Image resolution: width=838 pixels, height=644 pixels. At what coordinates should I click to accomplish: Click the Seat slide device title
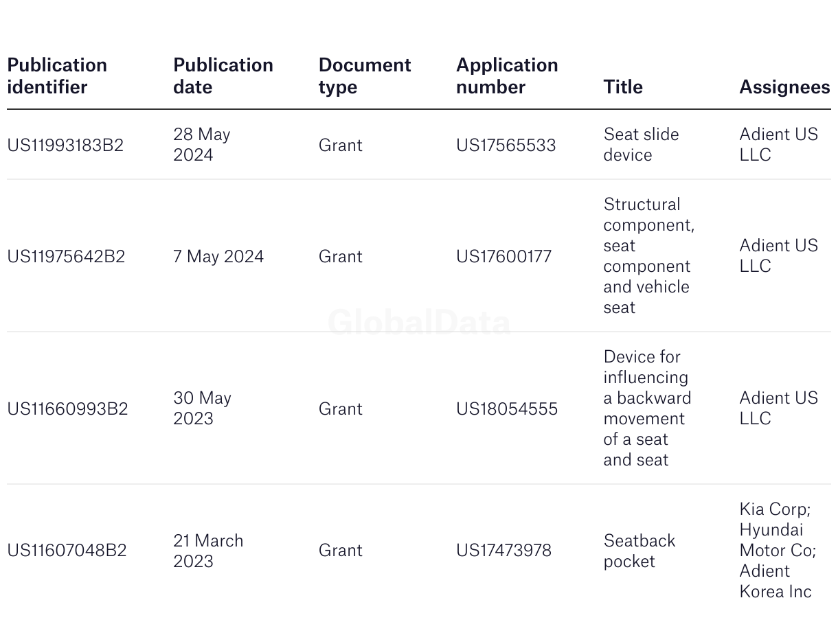[x=641, y=144]
